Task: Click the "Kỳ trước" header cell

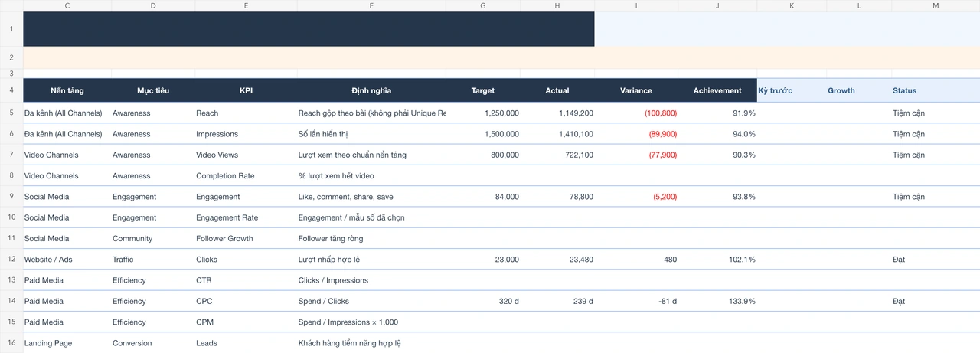Action: (792, 90)
